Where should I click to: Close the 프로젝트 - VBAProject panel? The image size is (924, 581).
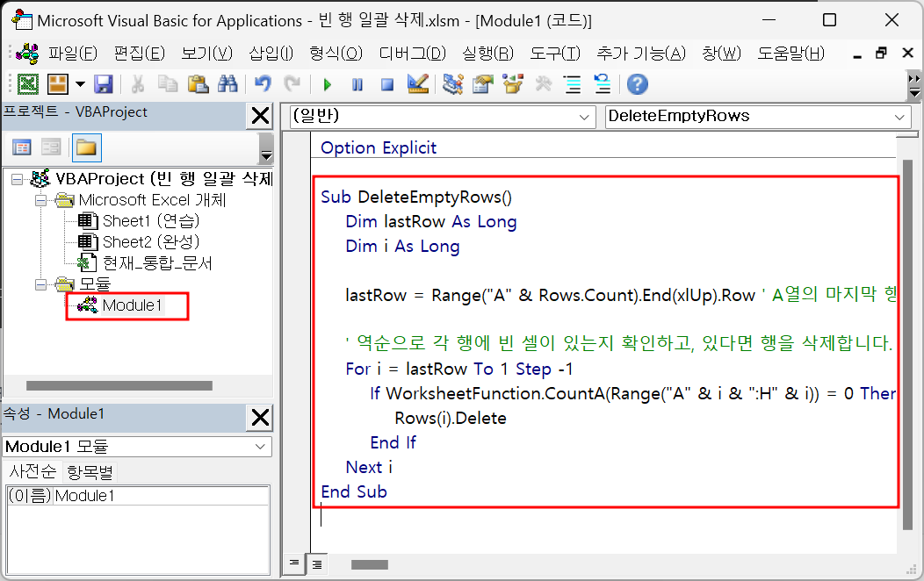pyautogui.click(x=260, y=116)
